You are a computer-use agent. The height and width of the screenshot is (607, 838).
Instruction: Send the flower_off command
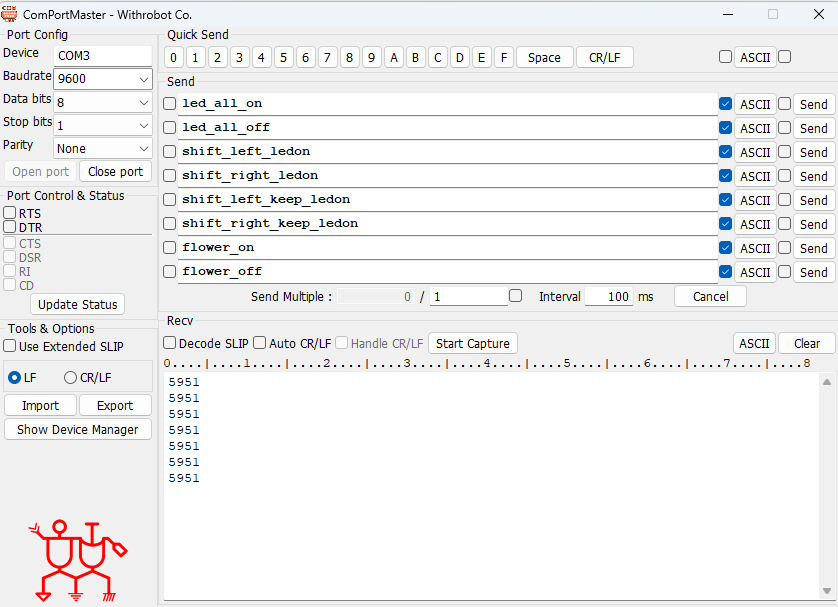813,273
